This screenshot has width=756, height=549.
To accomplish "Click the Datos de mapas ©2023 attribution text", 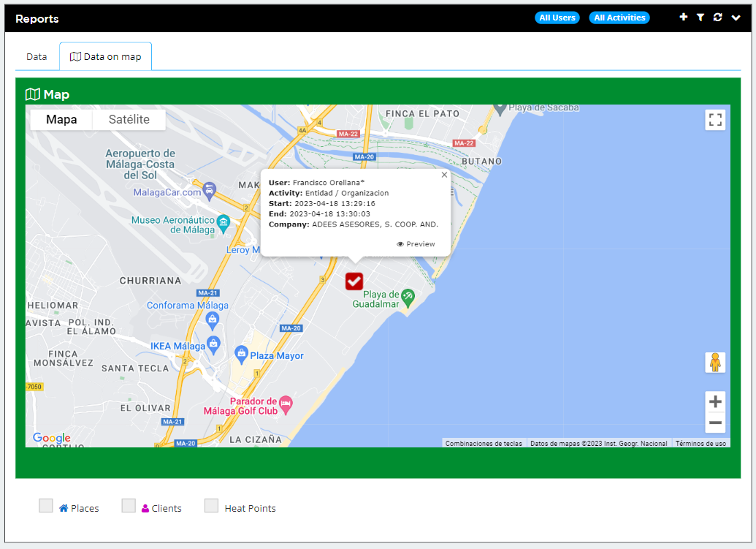I will (x=599, y=443).
